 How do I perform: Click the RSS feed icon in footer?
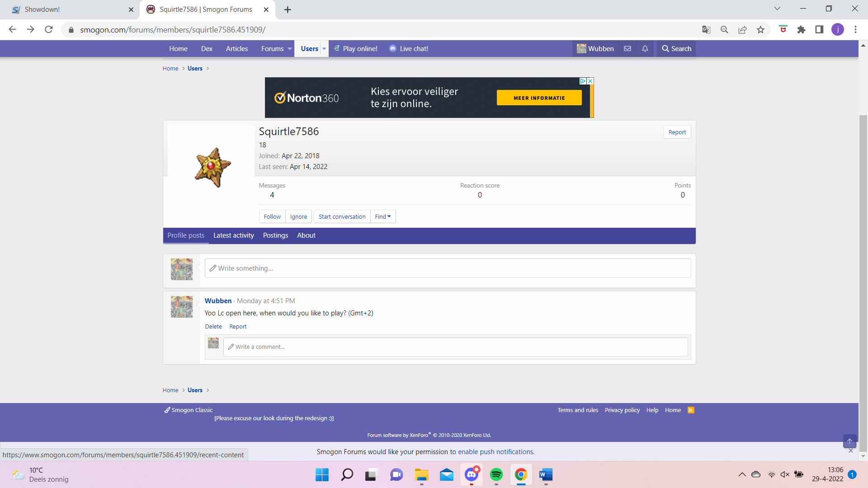[691, 410]
